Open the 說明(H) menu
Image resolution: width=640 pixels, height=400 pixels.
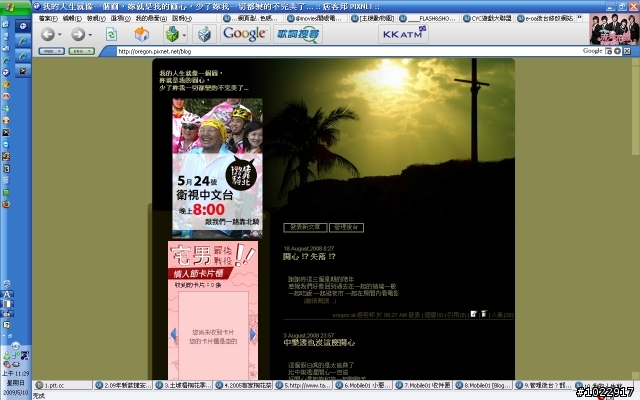click(x=182, y=18)
